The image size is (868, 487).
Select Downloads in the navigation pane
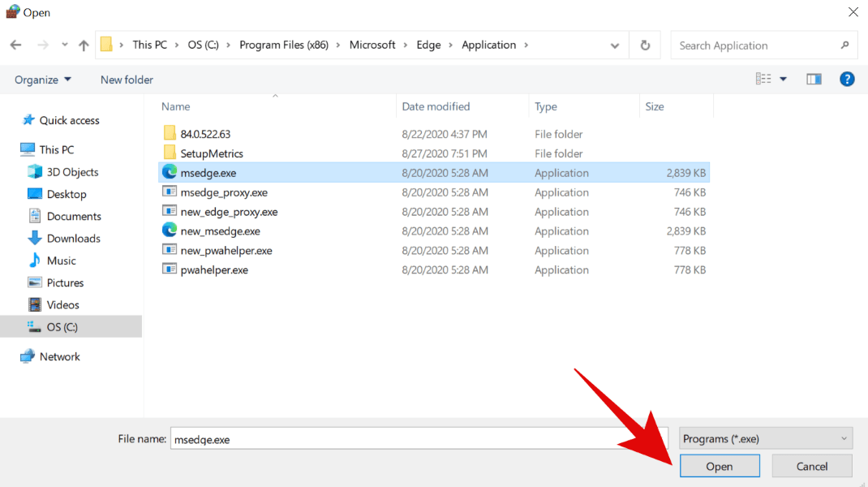click(73, 239)
